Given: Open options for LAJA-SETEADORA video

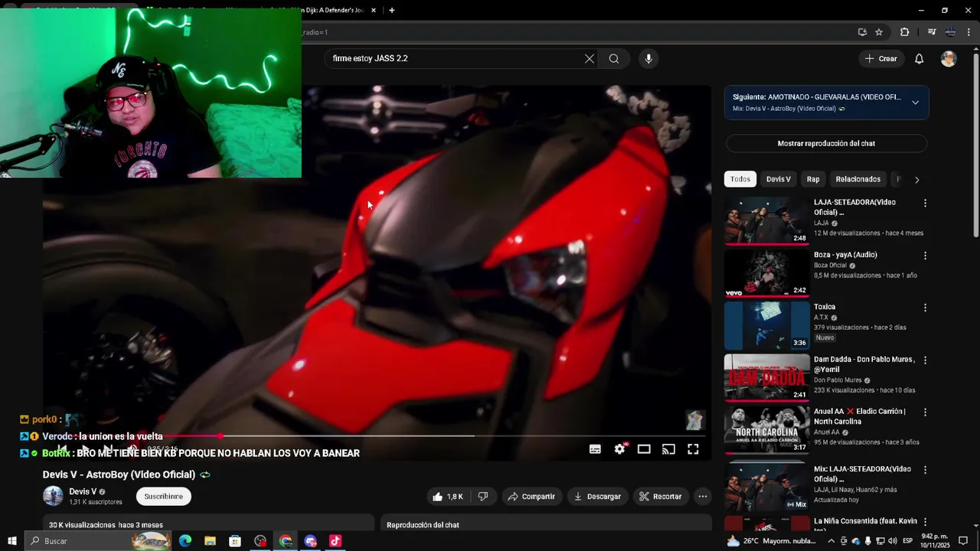Looking at the screenshot, I should coord(925,204).
